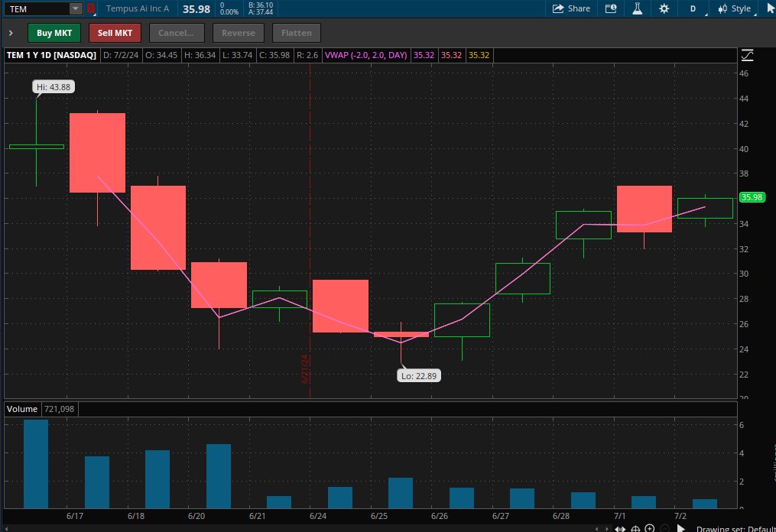Click the TEM 1 Y 1D [NASDAQ] chart title
Viewport: 776px width, 532px height.
click(51, 55)
